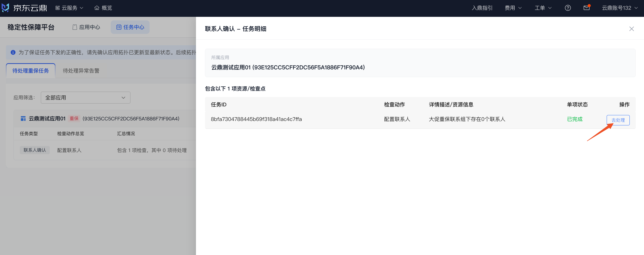Click the 京东云鼎 logo
644x255 pixels.
tap(24, 8)
